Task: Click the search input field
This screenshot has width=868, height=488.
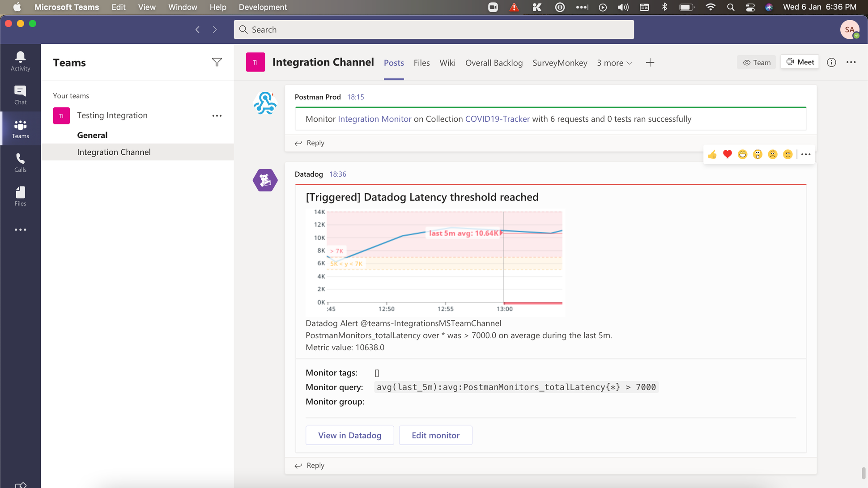Action: [434, 29]
